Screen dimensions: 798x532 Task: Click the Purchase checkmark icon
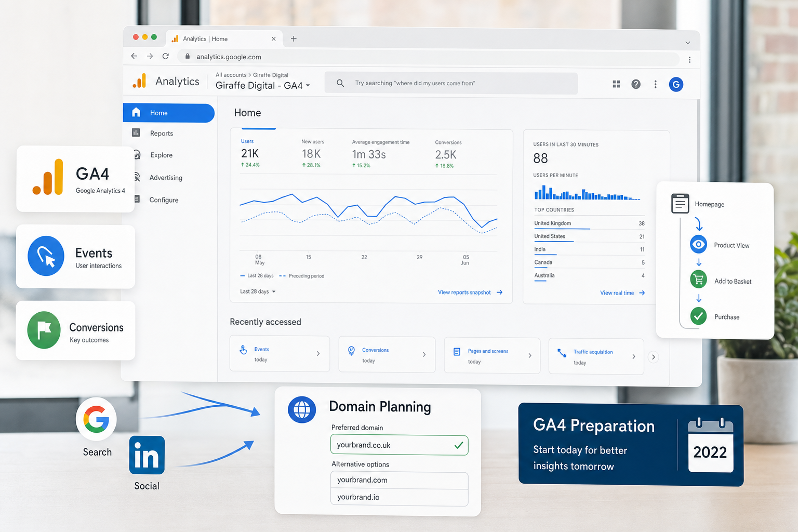point(698,316)
